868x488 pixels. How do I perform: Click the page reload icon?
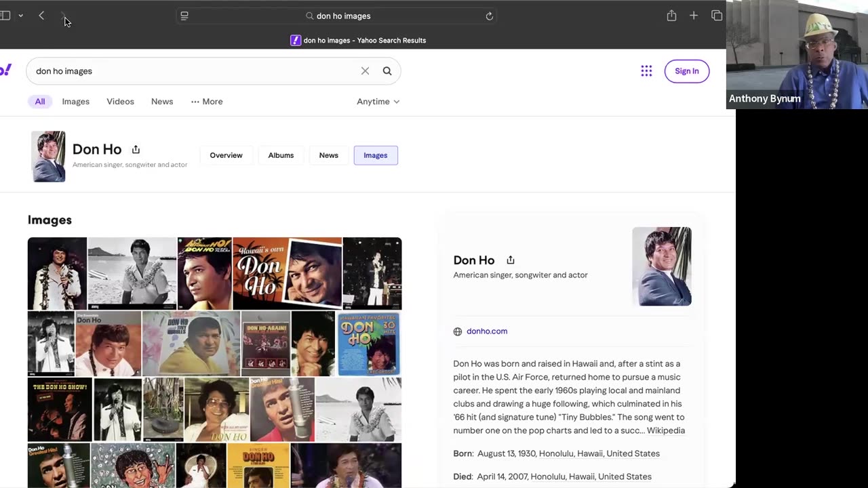click(489, 16)
